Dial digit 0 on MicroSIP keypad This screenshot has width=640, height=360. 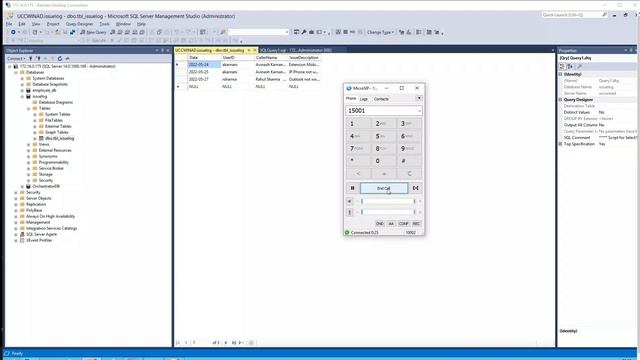(383, 161)
